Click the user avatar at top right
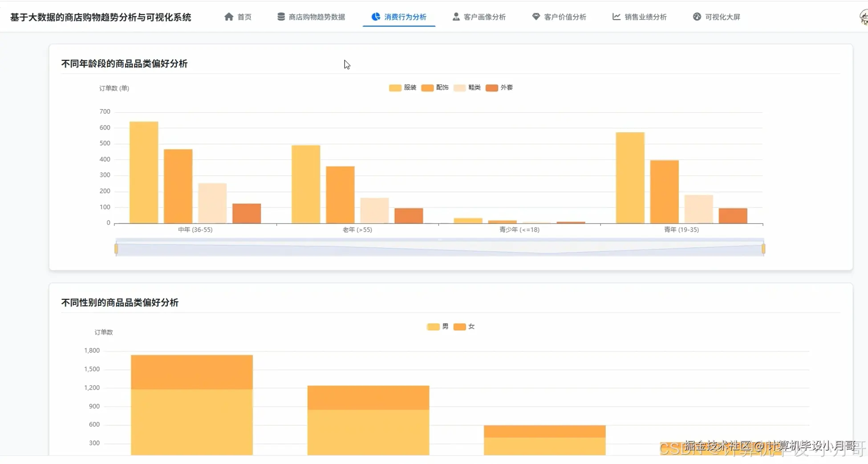This screenshot has width=868, height=464. click(x=864, y=17)
